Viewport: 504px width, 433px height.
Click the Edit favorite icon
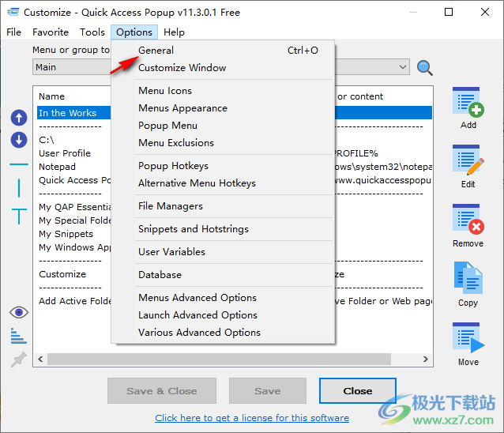(x=468, y=160)
